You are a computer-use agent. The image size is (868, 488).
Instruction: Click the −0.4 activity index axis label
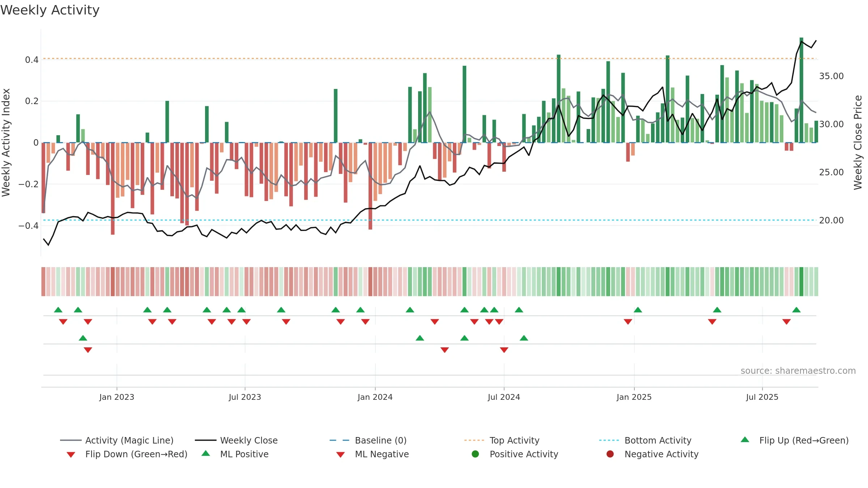coord(28,226)
